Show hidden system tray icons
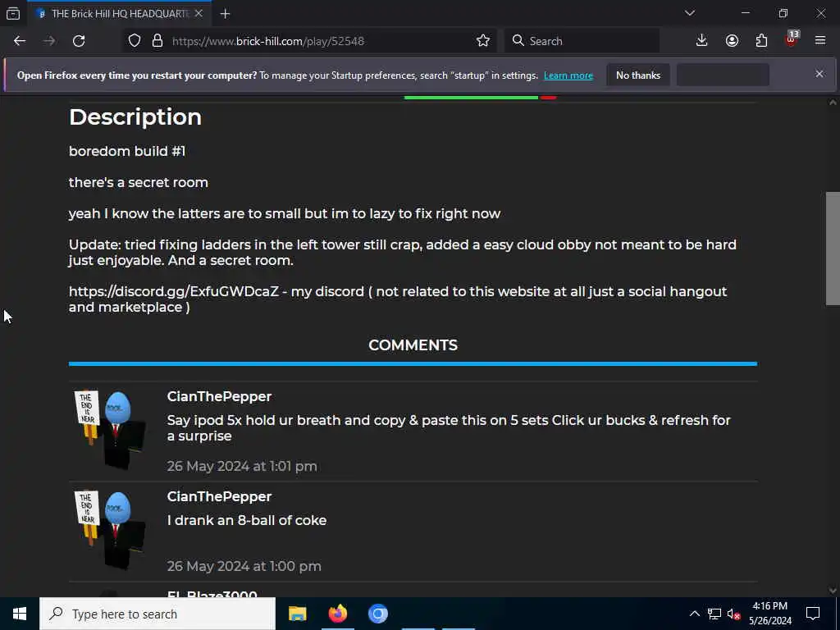The height and width of the screenshot is (630, 840). [694, 614]
